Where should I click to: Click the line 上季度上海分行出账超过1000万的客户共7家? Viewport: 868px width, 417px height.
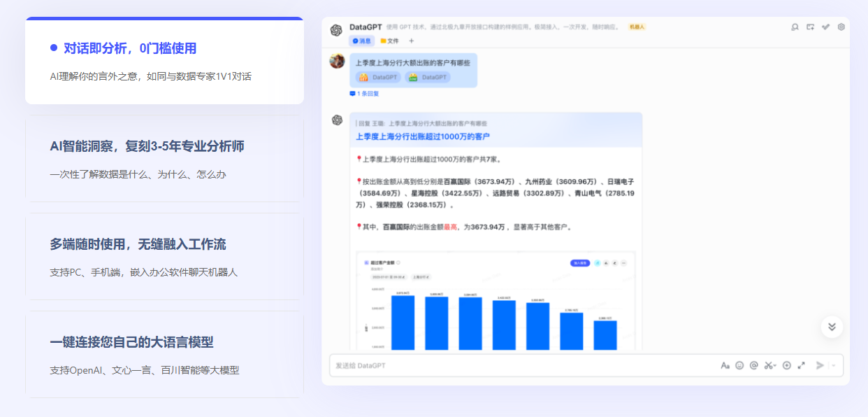pyautogui.click(x=428, y=159)
